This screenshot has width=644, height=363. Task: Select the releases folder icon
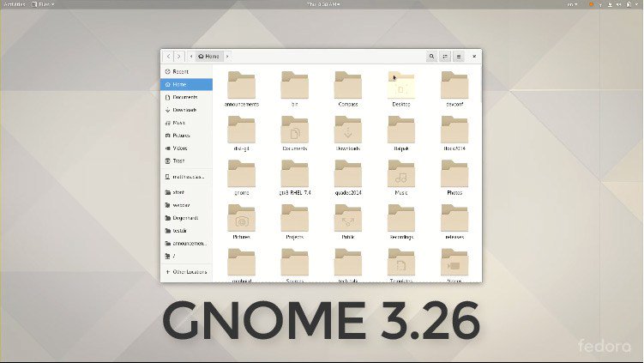pos(454,218)
